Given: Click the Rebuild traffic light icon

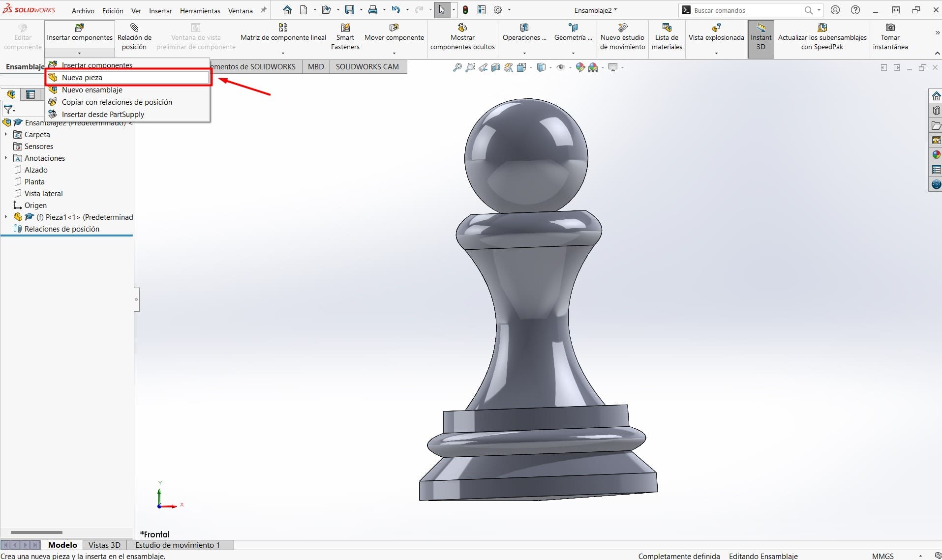Looking at the screenshot, I should click(x=465, y=10).
